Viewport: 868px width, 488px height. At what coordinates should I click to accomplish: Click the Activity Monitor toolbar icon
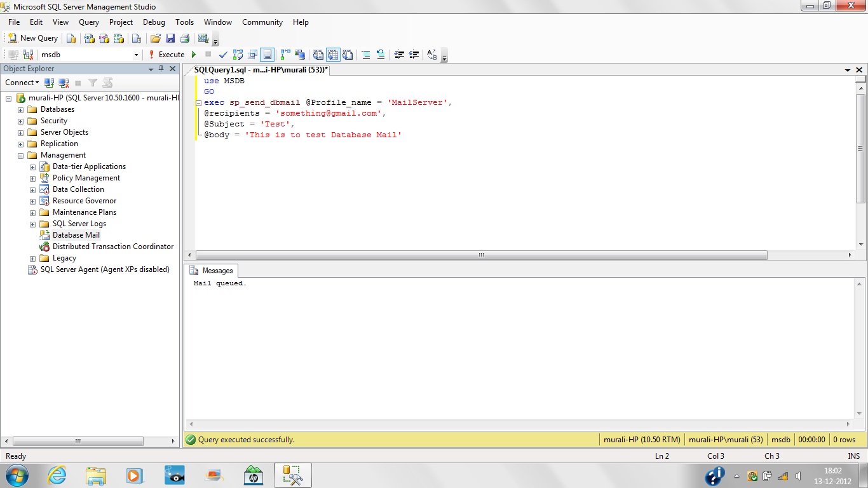203,38
